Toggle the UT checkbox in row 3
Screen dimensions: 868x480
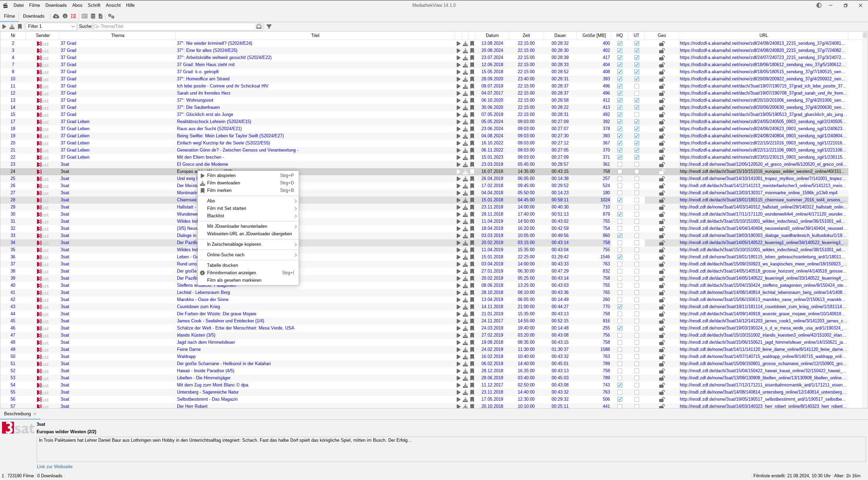click(x=637, y=51)
